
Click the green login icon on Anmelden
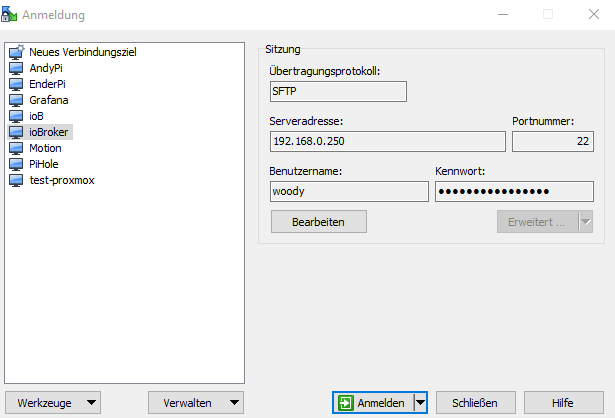coord(346,403)
